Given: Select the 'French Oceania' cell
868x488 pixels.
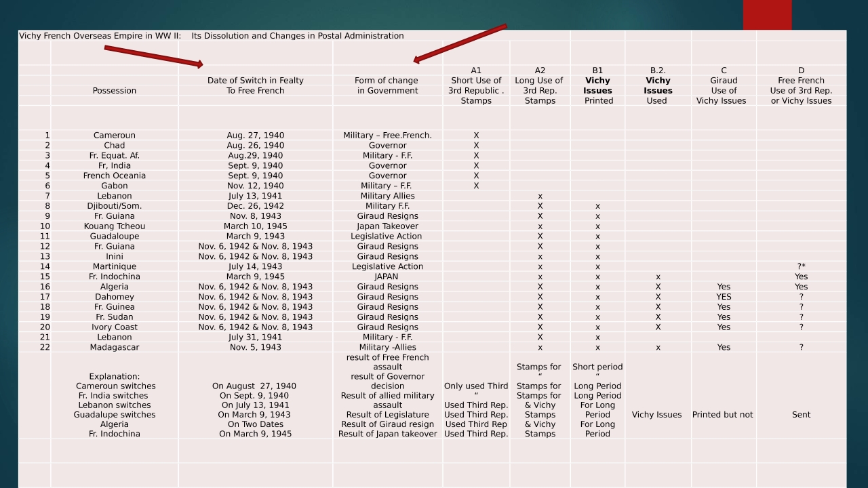Looking at the screenshot, I should click(x=115, y=176).
